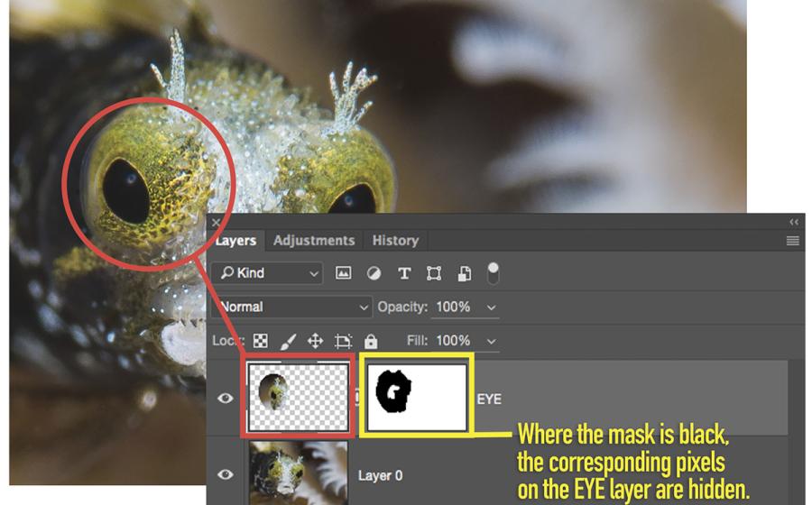Expand the Fill percentage arrow

click(492, 341)
